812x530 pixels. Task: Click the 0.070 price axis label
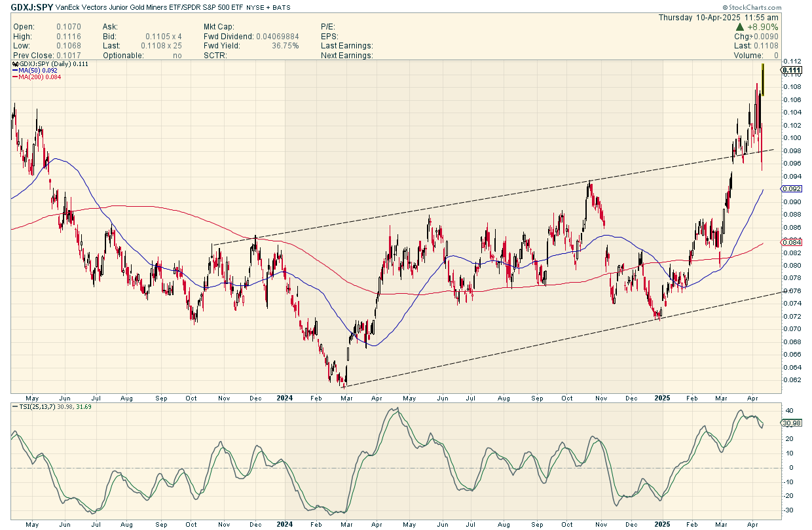[793, 329]
